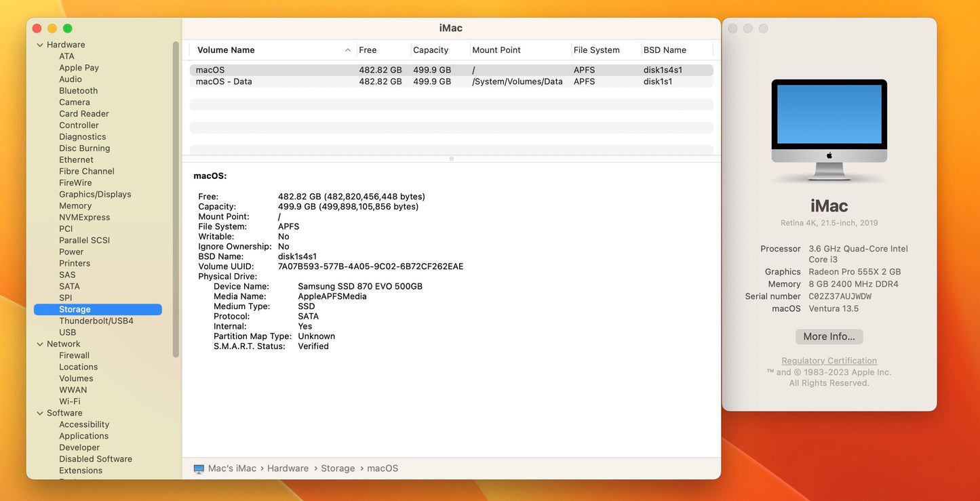Collapse the Network section disclosure triangle

[x=39, y=344]
